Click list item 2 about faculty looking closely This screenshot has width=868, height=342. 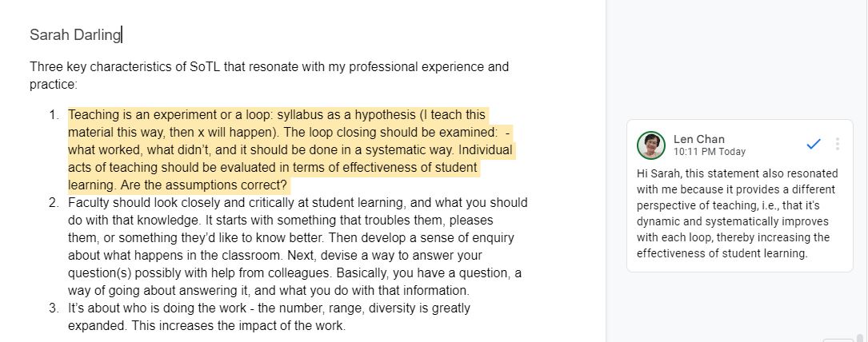click(298, 246)
